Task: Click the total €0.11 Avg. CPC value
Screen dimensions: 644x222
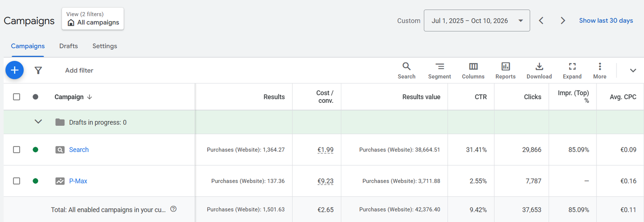Action: tap(628, 210)
